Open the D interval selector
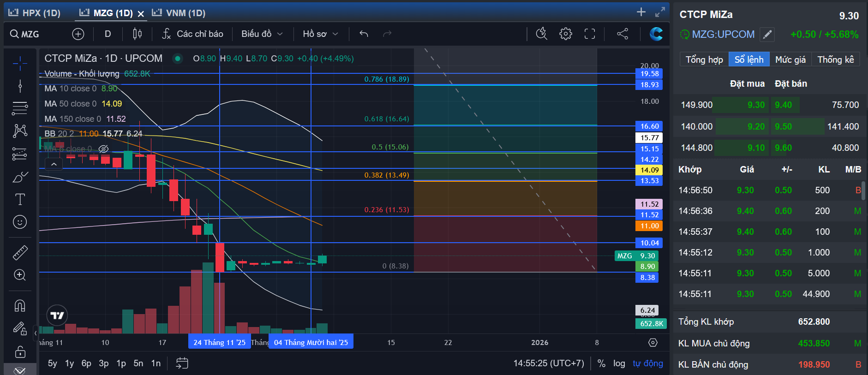This screenshot has width=868, height=375. (108, 34)
